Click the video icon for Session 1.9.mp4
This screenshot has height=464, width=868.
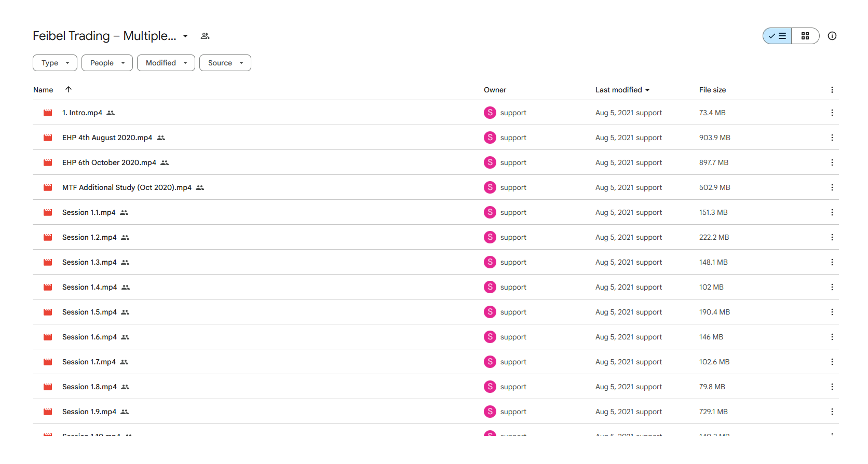coord(48,412)
